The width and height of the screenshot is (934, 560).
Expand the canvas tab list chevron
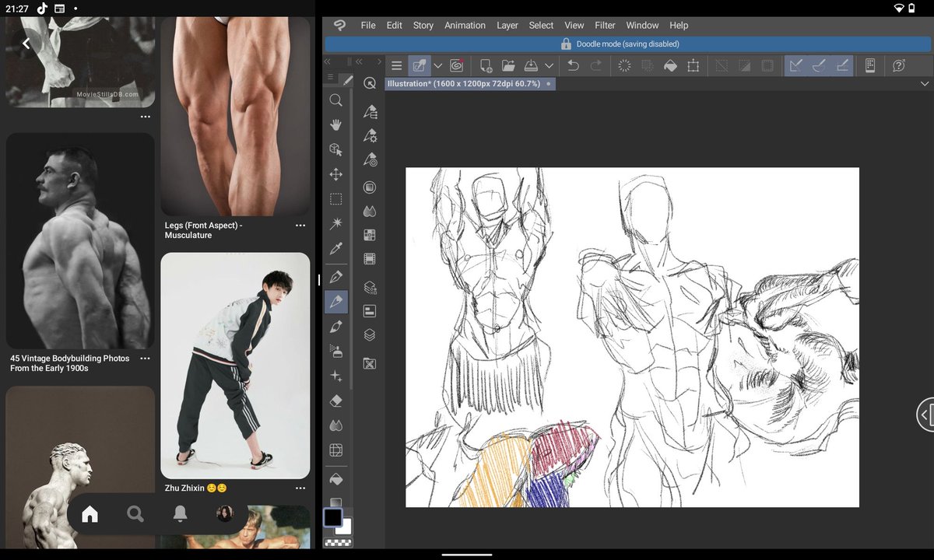coord(925,83)
